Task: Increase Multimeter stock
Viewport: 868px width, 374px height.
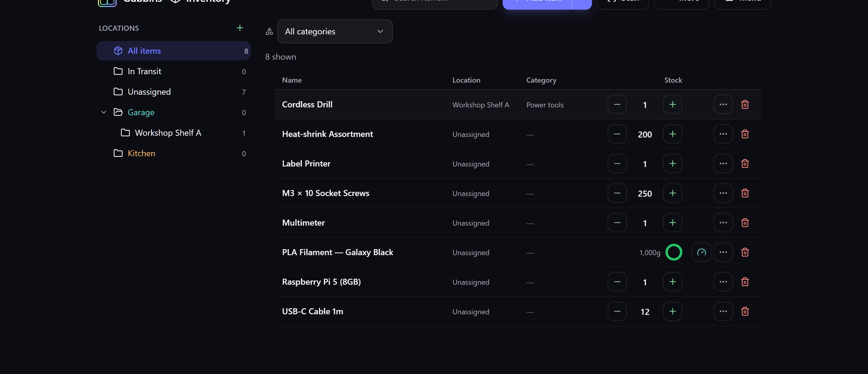Action: (x=672, y=223)
